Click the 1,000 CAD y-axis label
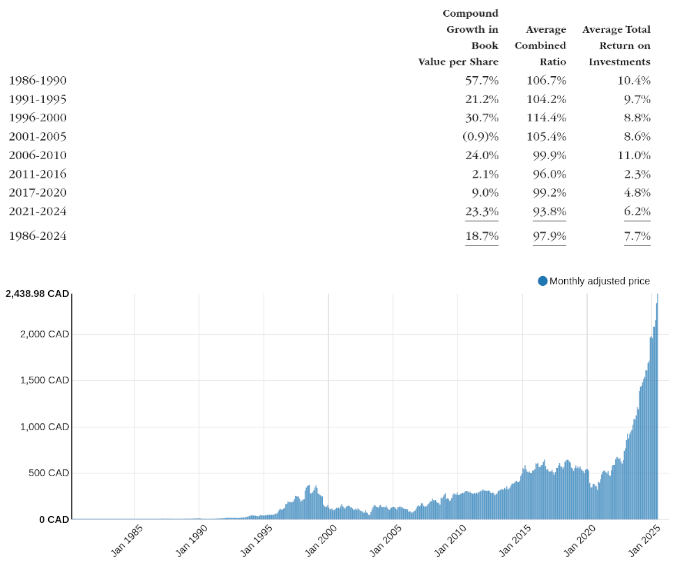Screen dimensions: 678x563 point(45,427)
